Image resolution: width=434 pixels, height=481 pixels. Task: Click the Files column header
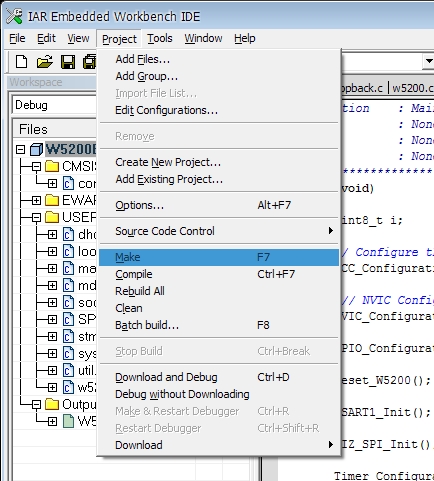pyautogui.click(x=55, y=129)
